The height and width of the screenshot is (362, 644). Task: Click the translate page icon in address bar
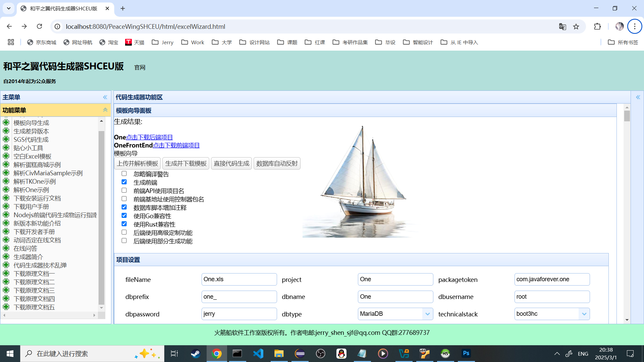pyautogui.click(x=562, y=26)
